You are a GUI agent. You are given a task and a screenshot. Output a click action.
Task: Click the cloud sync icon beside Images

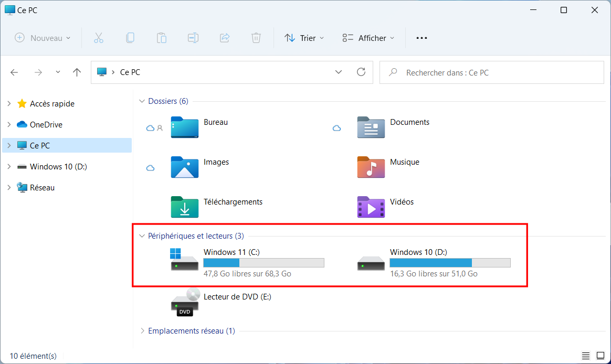151,168
